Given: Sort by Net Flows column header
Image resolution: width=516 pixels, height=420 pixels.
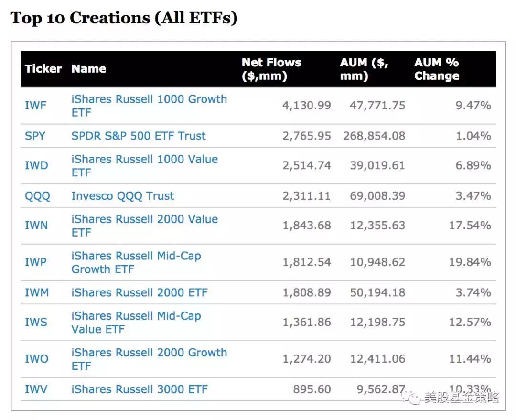Looking at the screenshot, I should pyautogui.click(x=271, y=69).
